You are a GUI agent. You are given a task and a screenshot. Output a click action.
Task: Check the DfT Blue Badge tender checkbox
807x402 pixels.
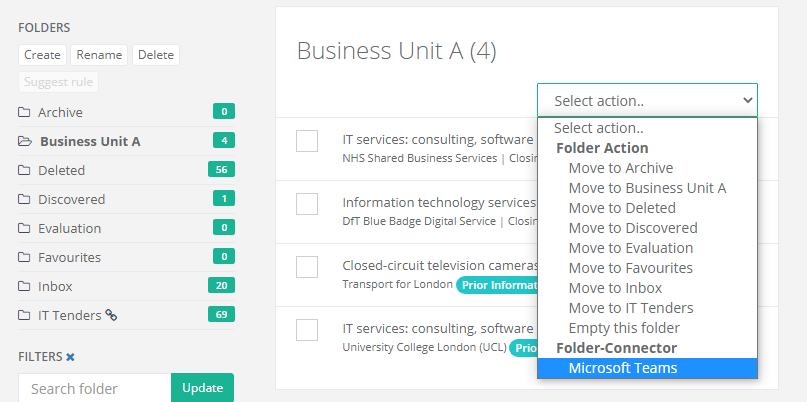(x=307, y=204)
